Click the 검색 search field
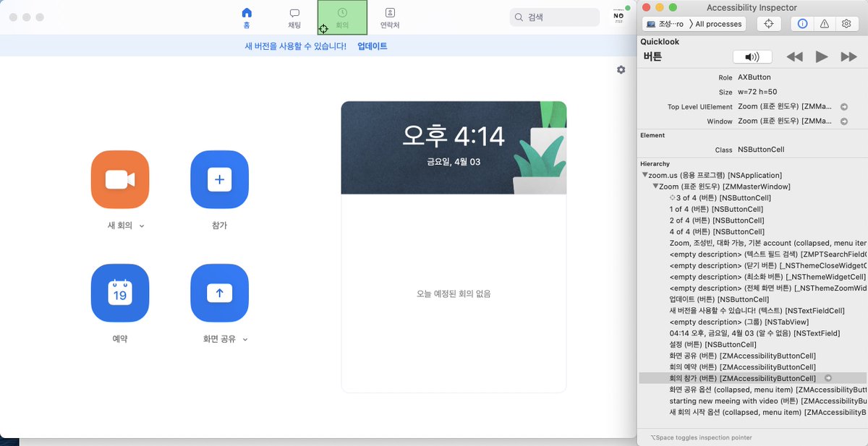This screenshot has width=868, height=446. [554, 17]
